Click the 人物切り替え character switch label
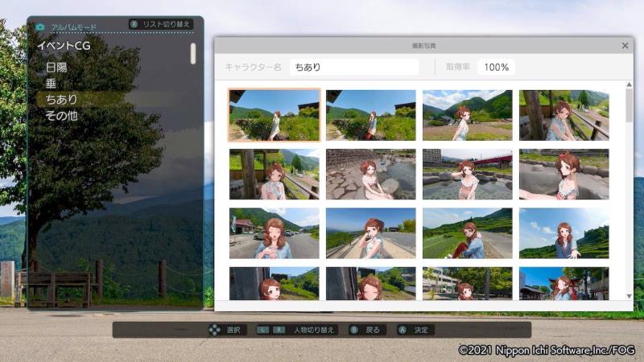Image resolution: width=644 pixels, height=362 pixels. coord(314,330)
